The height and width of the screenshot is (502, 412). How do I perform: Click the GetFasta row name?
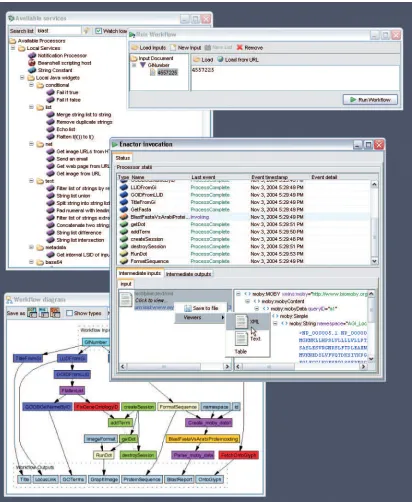141,209
